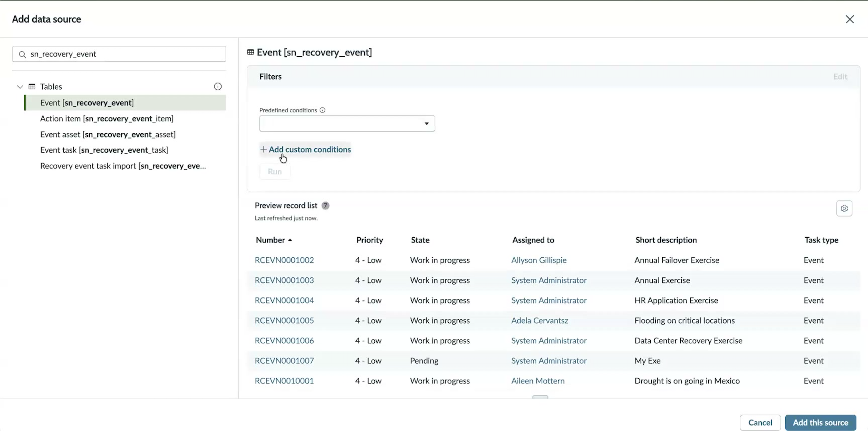This screenshot has width=868, height=431.
Task: Click the search magnifier icon
Action: click(x=22, y=54)
